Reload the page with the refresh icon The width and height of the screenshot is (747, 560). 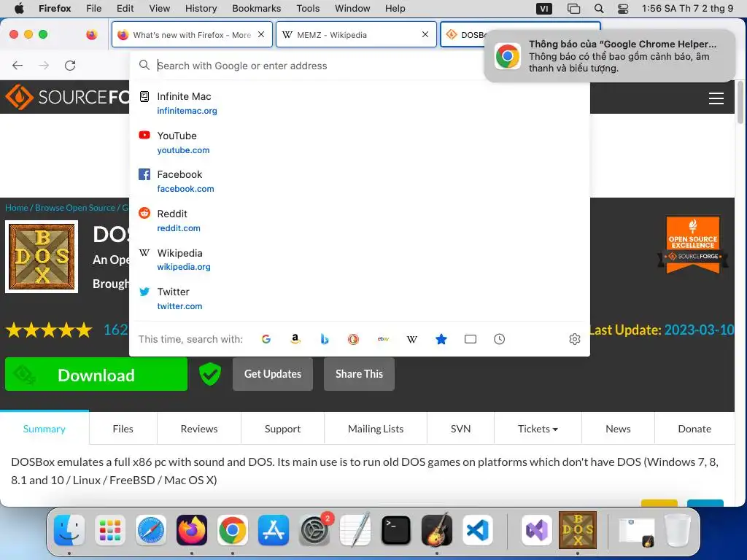click(x=70, y=65)
